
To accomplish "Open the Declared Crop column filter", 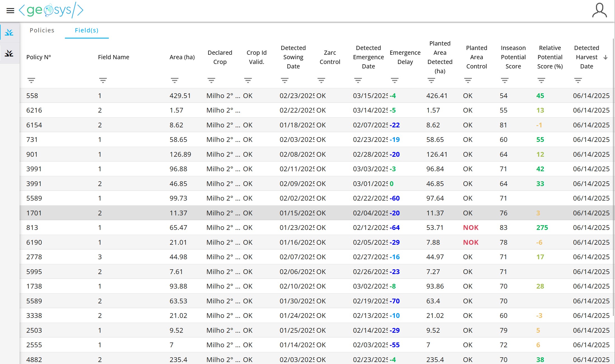I will pos(211,80).
